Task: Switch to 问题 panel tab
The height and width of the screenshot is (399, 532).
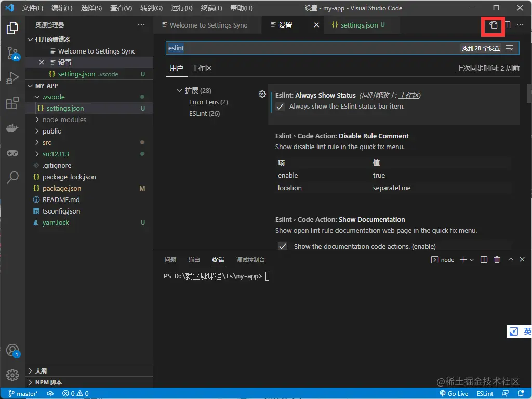Action: pyautogui.click(x=170, y=260)
